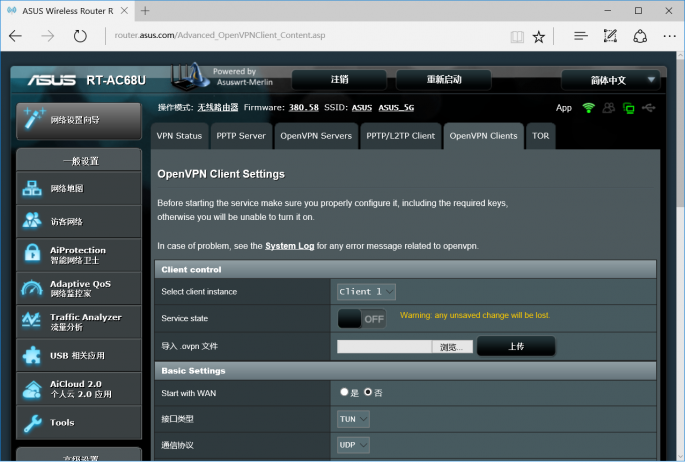
Task: Click the App link
Action: click(564, 108)
